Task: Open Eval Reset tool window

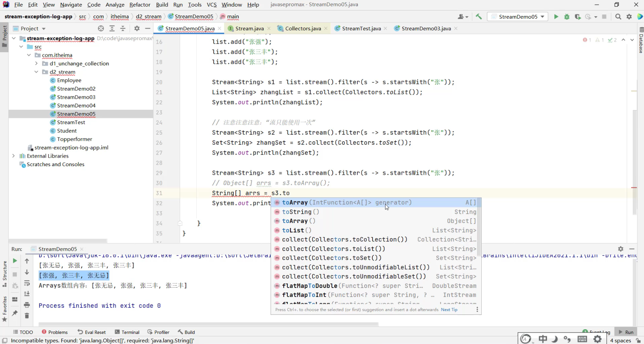Action: click(92, 332)
